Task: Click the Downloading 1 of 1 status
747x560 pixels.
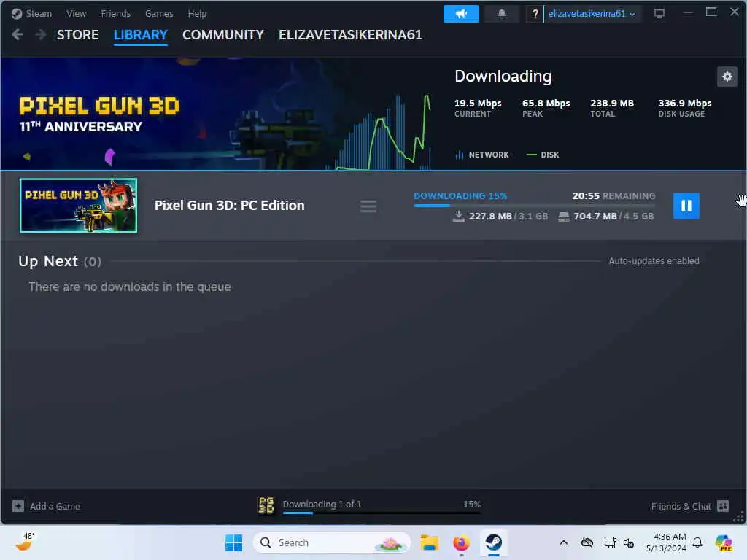Action: (x=322, y=504)
